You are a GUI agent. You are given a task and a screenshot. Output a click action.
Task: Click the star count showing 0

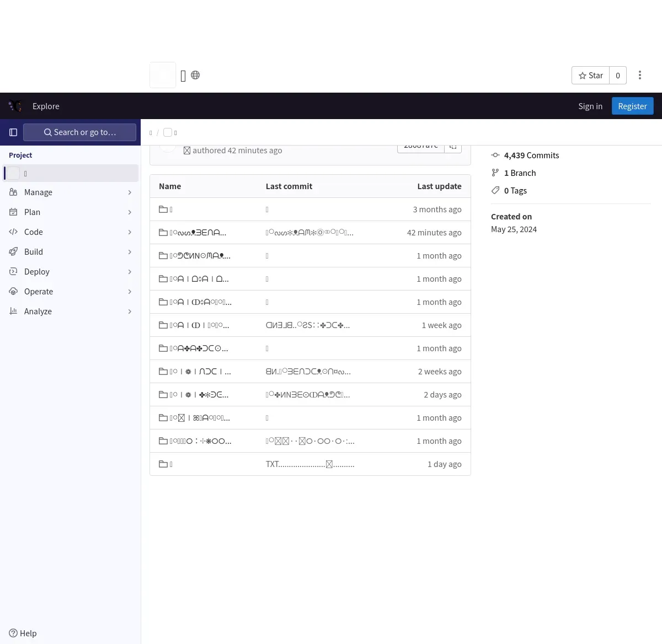point(618,76)
